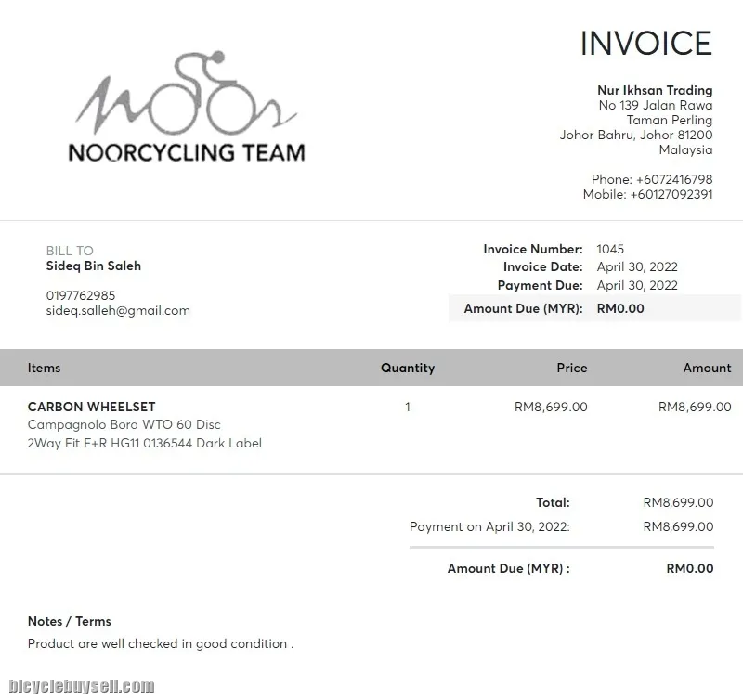Click the Invoice Date value
The image size is (743, 700).
(637, 266)
